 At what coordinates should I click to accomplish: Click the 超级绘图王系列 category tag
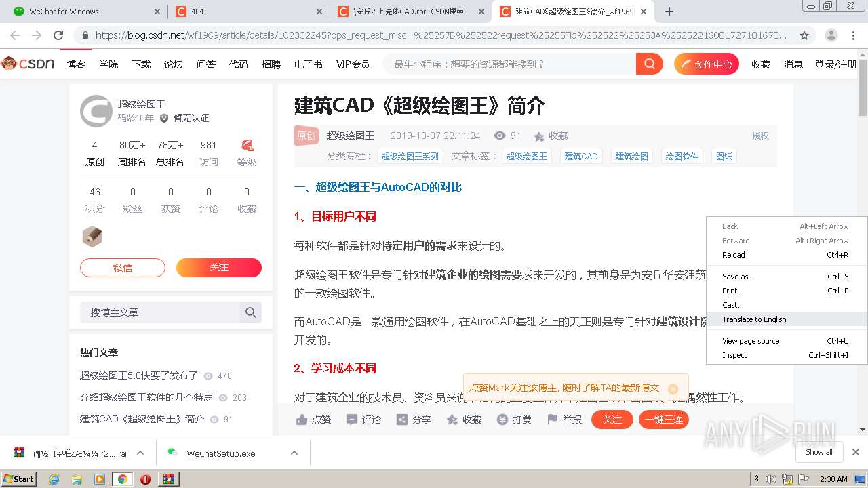pyautogui.click(x=410, y=156)
